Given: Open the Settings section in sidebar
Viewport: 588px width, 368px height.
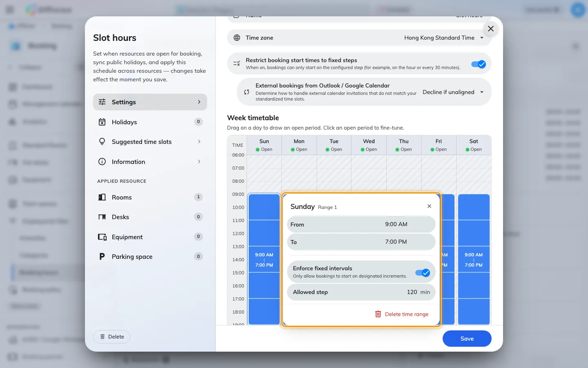Looking at the screenshot, I should 150,102.
